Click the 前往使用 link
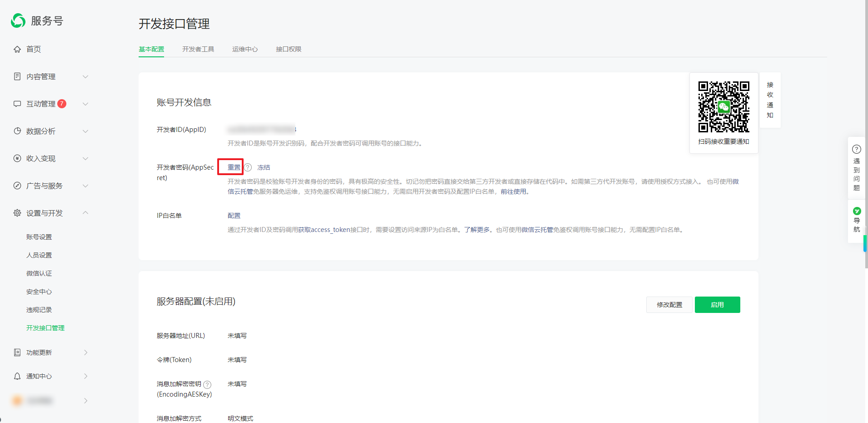868x423 pixels. pyautogui.click(x=514, y=191)
